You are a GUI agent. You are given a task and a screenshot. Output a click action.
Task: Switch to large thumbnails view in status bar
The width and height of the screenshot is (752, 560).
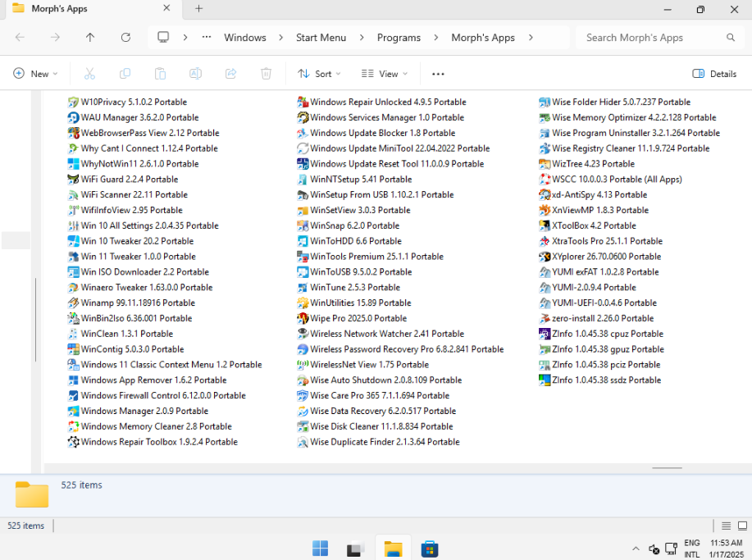tap(741, 526)
